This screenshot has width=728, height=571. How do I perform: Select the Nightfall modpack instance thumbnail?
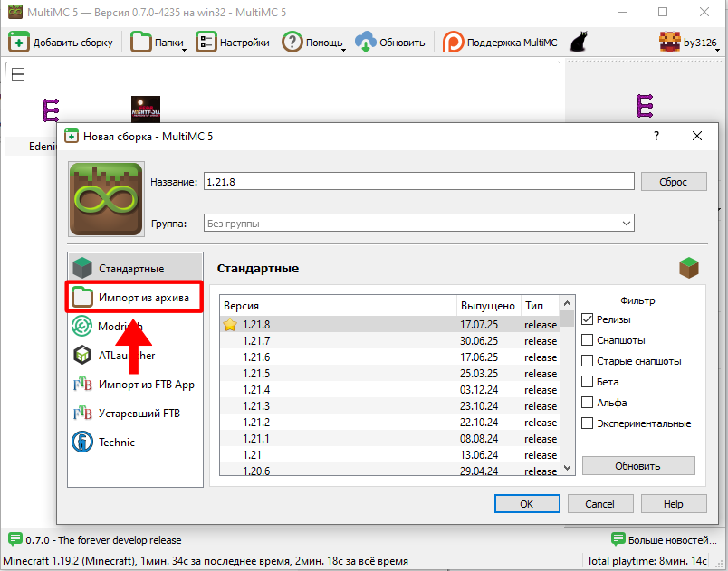pos(145,109)
